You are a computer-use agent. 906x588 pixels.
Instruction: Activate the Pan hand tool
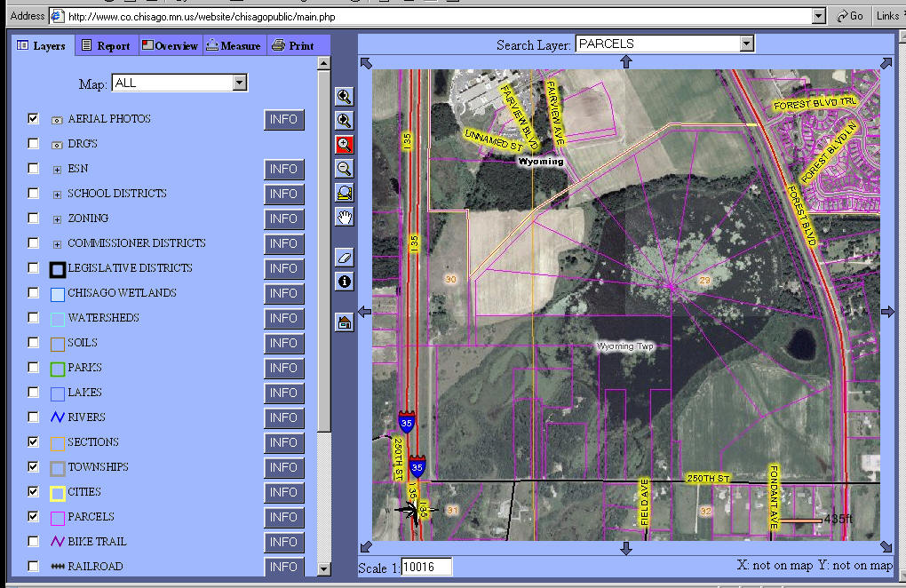point(344,217)
